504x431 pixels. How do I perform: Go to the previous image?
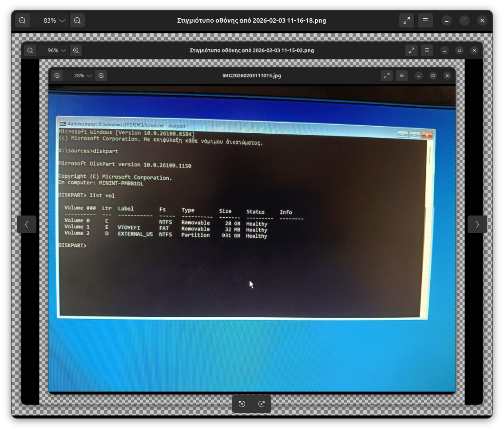pyautogui.click(x=27, y=224)
